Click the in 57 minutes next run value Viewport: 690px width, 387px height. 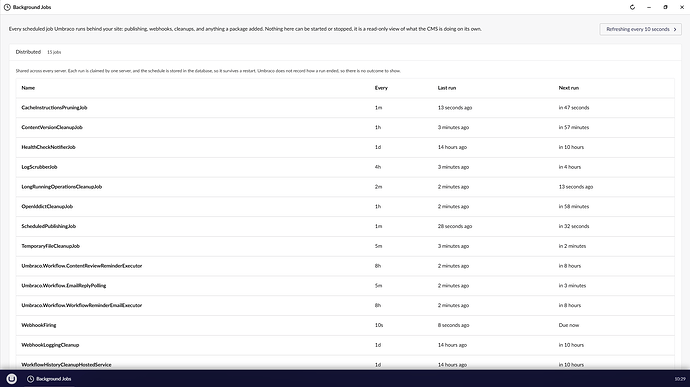(x=574, y=127)
